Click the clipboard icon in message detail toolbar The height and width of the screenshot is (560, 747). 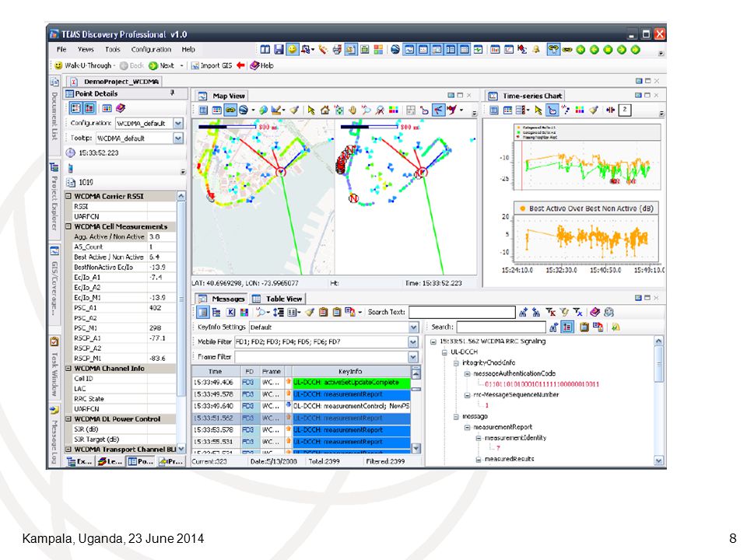(584, 327)
